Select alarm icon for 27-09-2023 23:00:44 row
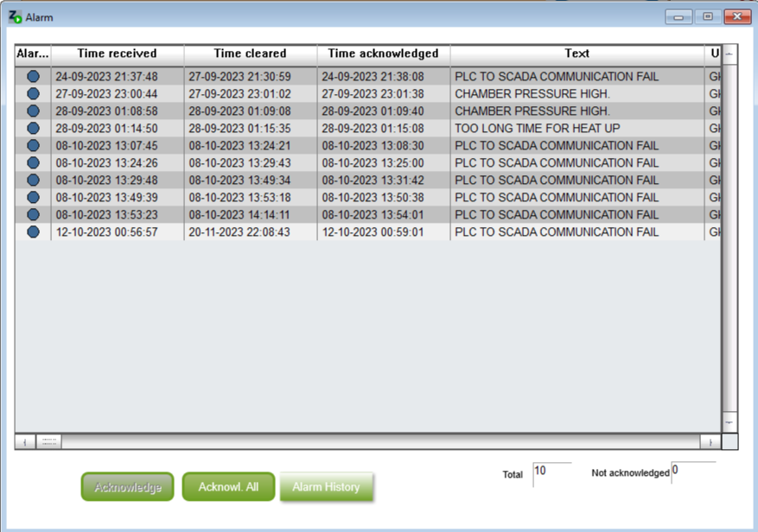Viewport: 758px width, 532px height. point(33,94)
